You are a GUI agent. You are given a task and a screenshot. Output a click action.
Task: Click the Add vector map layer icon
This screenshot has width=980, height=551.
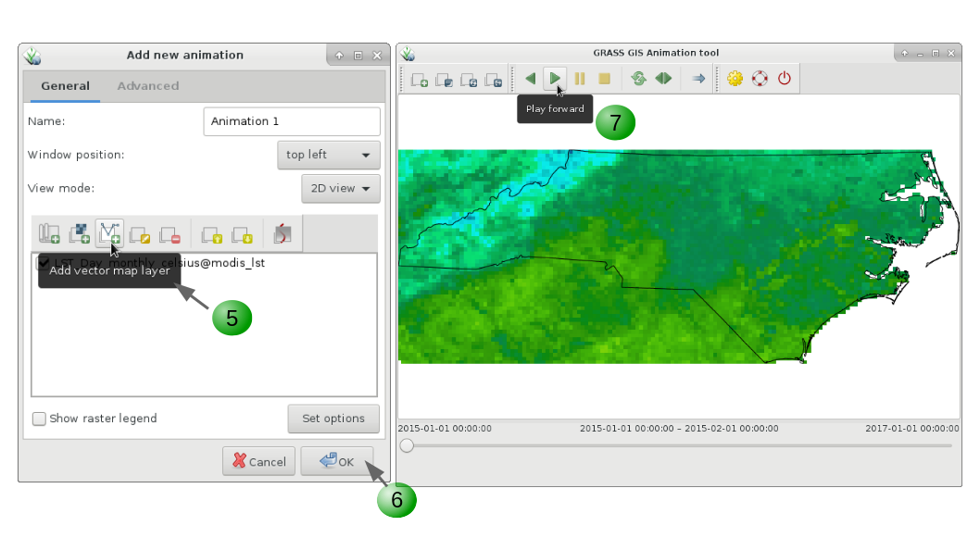click(109, 233)
